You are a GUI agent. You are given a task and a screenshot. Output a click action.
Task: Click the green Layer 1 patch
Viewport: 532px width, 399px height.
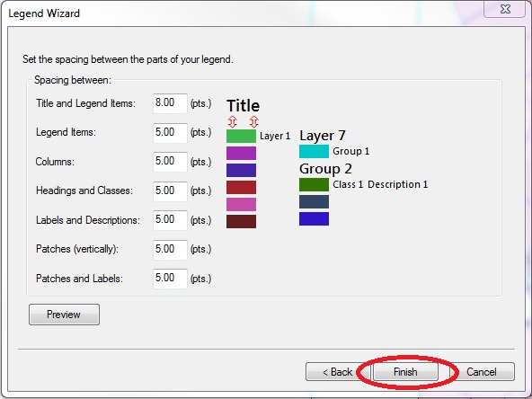pyautogui.click(x=241, y=136)
